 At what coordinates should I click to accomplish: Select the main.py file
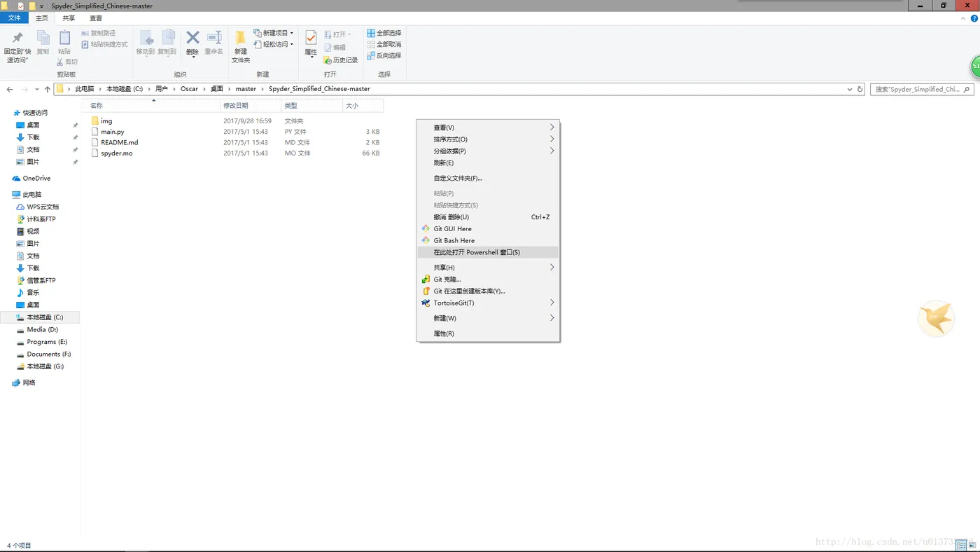[x=113, y=132]
